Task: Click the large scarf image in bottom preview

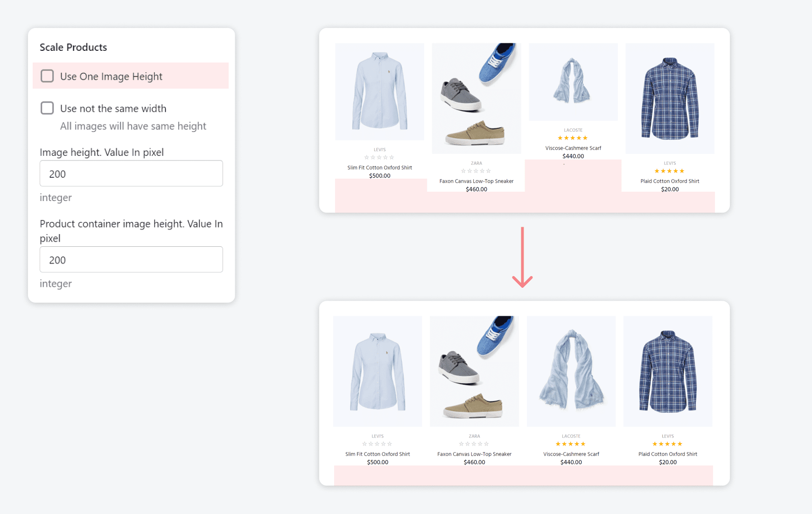Action: point(571,371)
